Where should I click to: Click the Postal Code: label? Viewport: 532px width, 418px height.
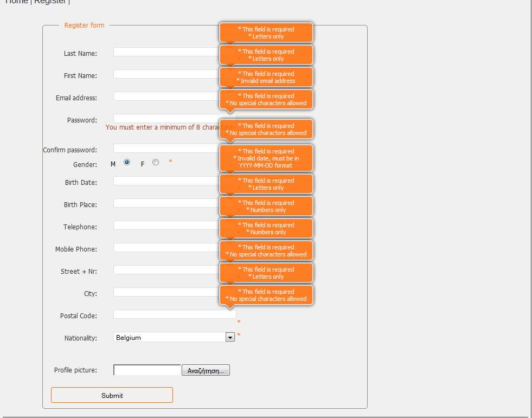[79, 316]
